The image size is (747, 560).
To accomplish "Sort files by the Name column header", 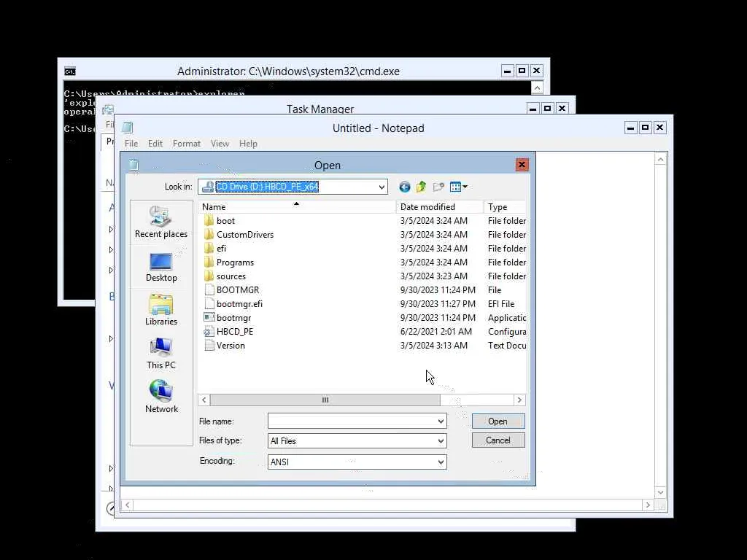I will point(296,206).
